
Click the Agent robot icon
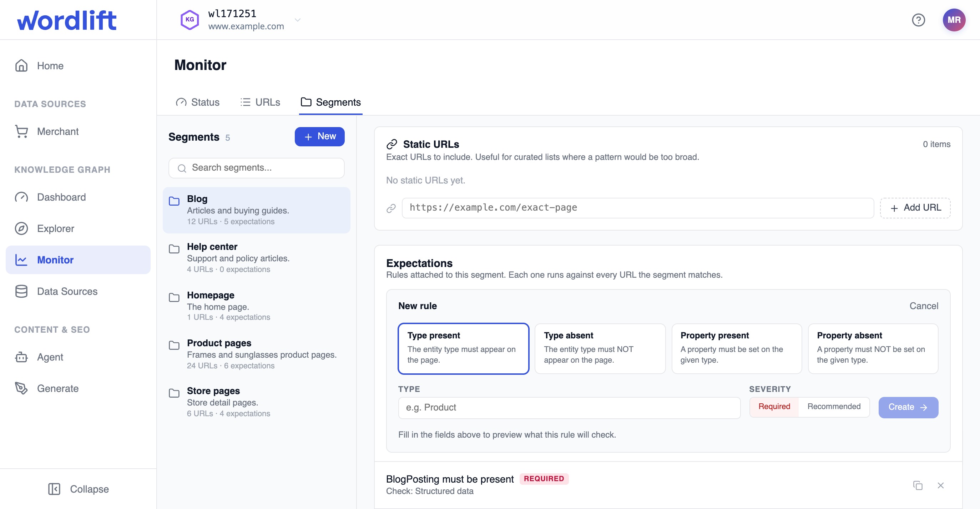(21, 357)
